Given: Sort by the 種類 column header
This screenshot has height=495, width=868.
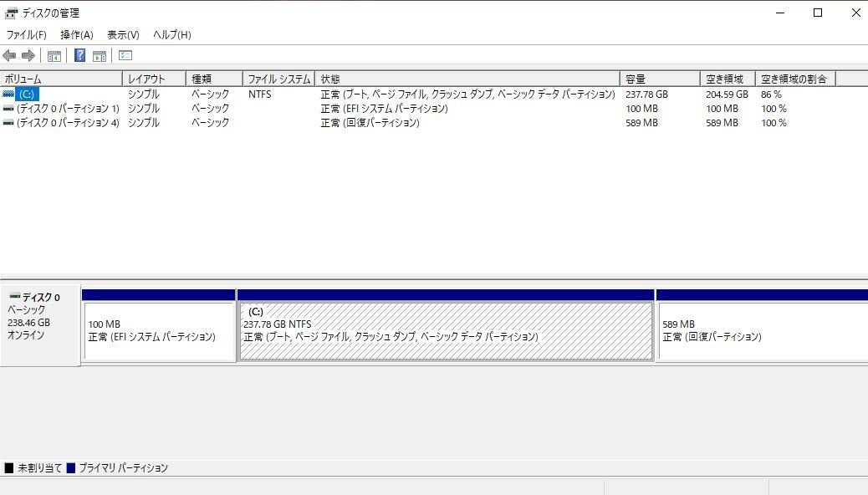Looking at the screenshot, I should [214, 79].
